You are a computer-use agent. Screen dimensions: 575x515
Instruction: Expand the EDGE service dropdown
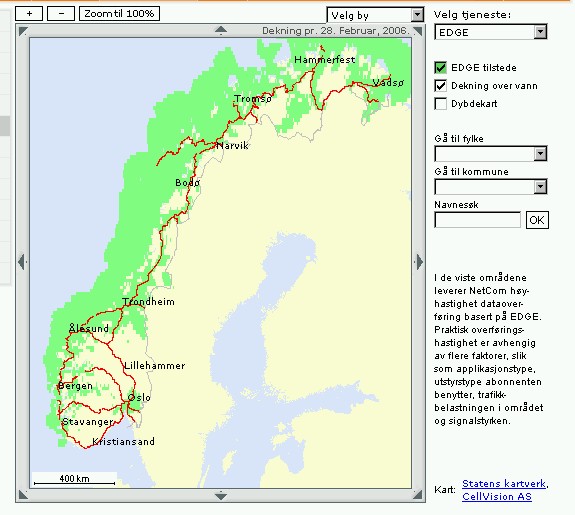[491, 32]
